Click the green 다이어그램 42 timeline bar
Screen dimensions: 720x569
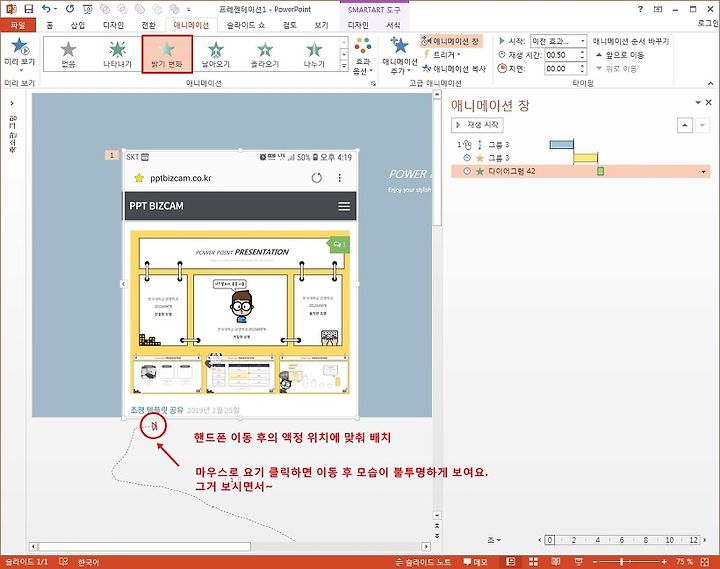(600, 171)
